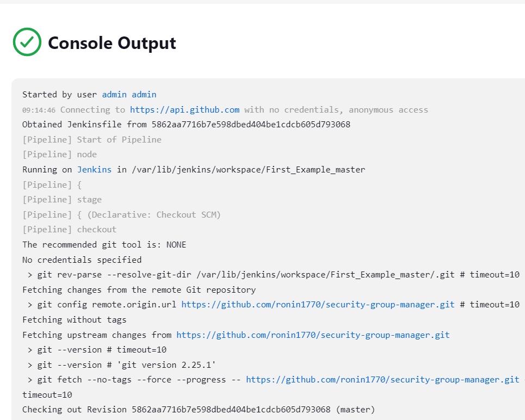Open the admin admin user link
This screenshot has width=525, height=420.
[129, 95]
